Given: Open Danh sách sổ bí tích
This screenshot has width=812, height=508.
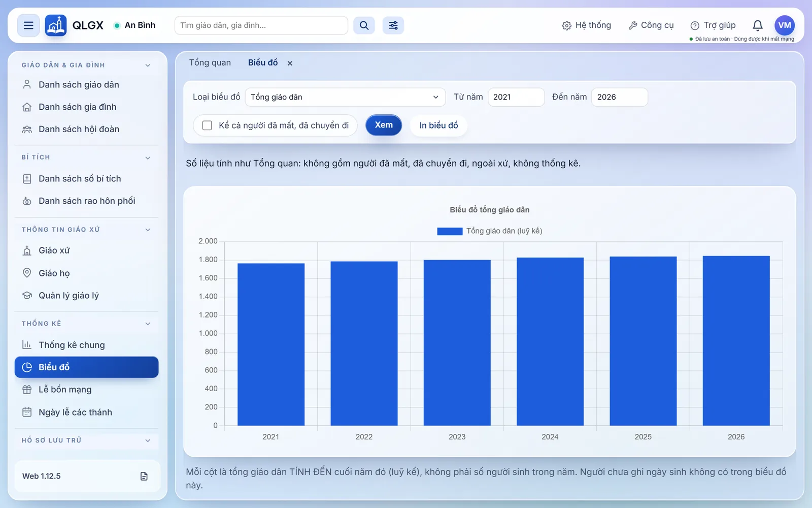Looking at the screenshot, I should (87, 179).
